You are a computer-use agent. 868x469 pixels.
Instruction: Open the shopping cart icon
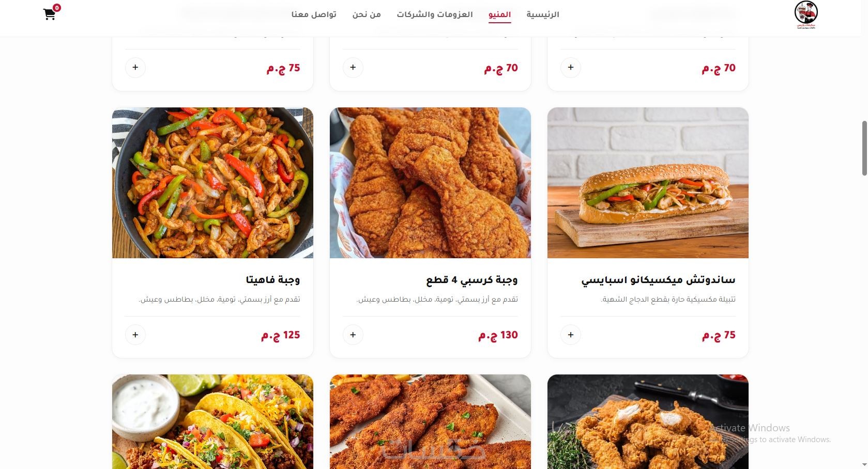click(50, 14)
